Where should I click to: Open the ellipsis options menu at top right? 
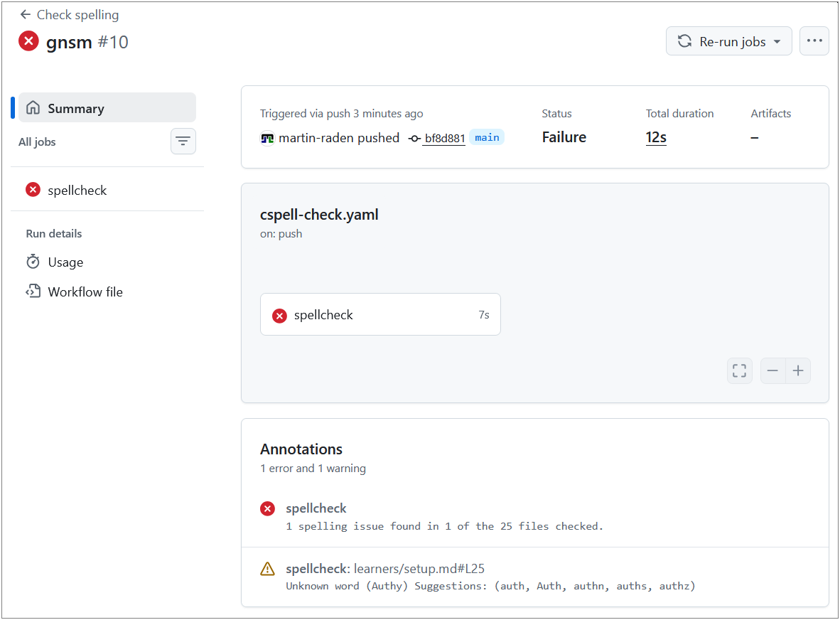pyautogui.click(x=814, y=41)
